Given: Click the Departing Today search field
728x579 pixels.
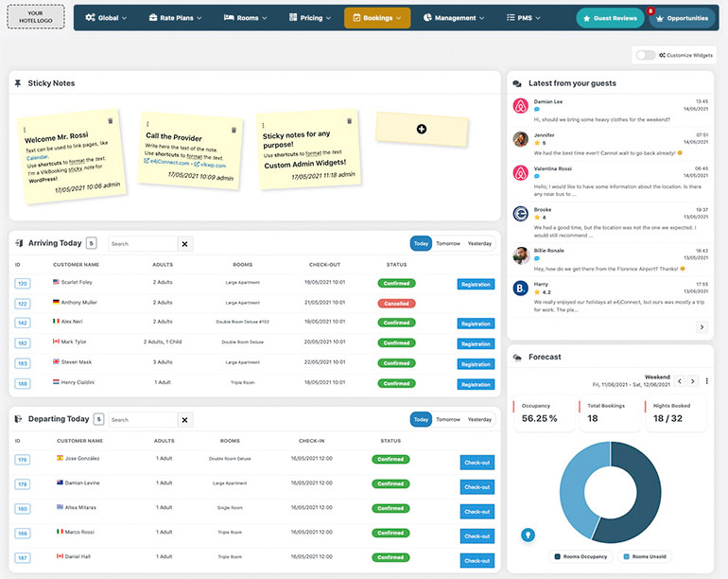Looking at the screenshot, I should 143,420.
